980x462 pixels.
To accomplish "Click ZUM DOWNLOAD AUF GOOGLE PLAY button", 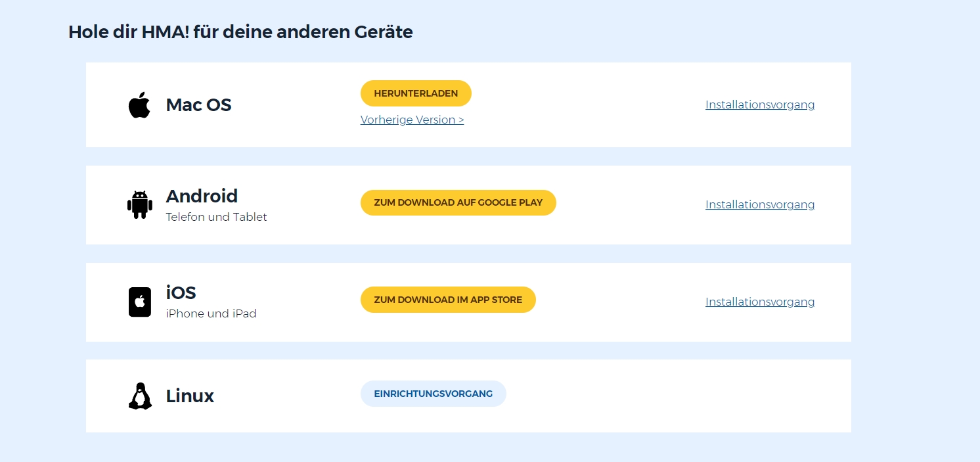I will tap(458, 202).
